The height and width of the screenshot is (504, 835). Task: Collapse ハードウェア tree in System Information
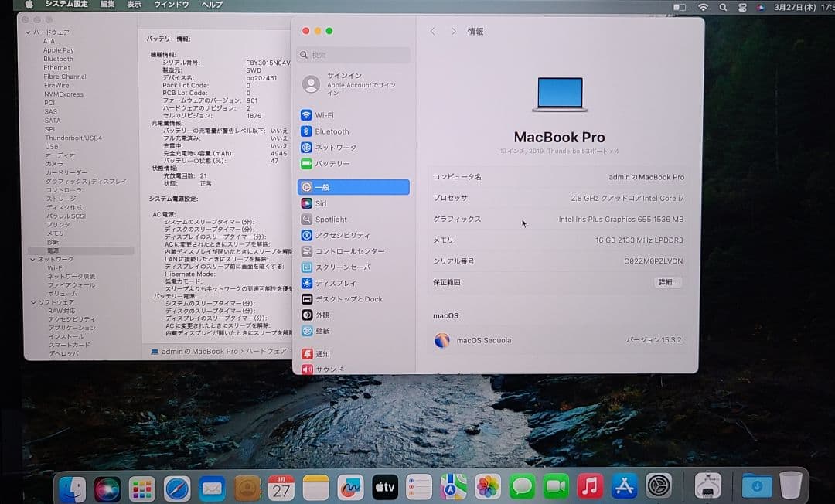tap(28, 32)
